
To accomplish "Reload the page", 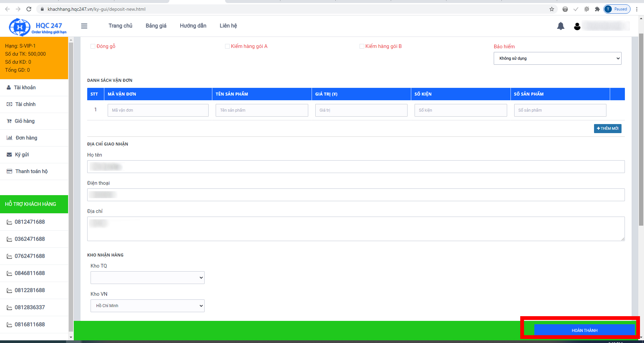I will click(29, 9).
